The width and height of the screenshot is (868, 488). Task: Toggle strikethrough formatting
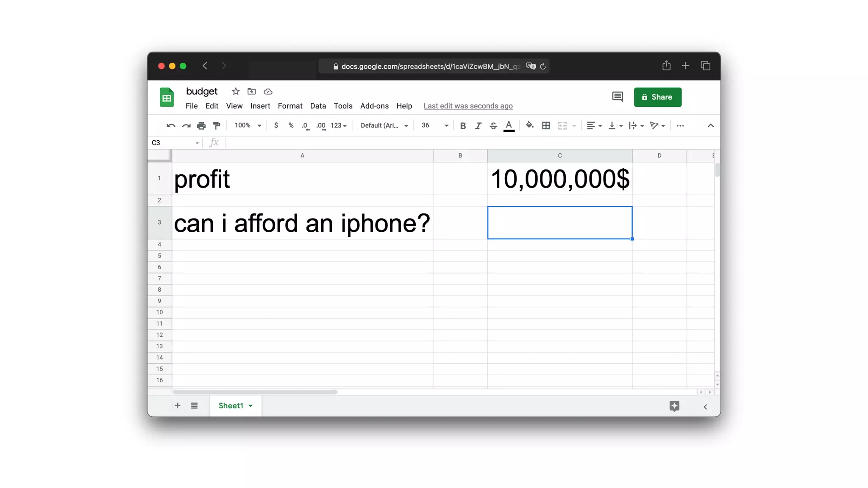493,126
